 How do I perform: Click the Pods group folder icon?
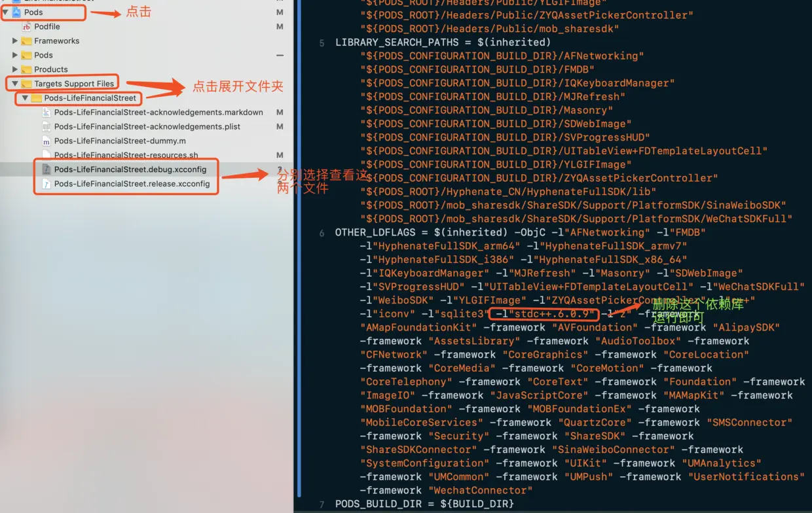pos(28,54)
